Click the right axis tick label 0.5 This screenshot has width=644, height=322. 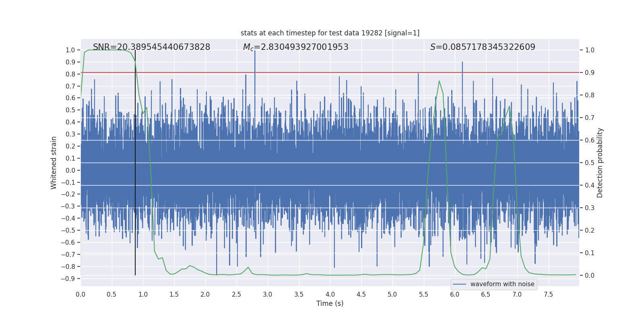click(x=590, y=163)
